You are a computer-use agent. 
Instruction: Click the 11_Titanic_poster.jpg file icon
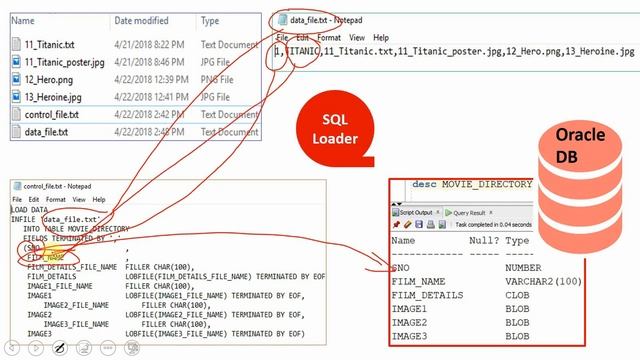(x=16, y=62)
